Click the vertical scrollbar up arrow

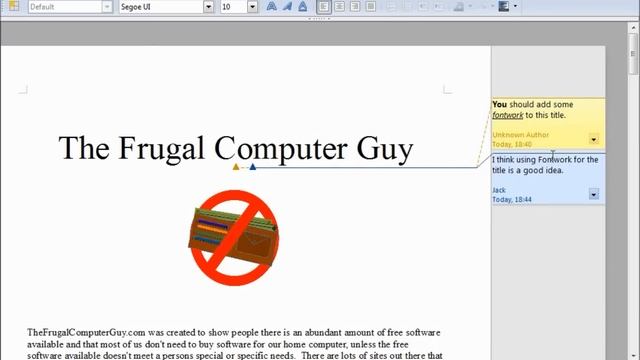633,28
